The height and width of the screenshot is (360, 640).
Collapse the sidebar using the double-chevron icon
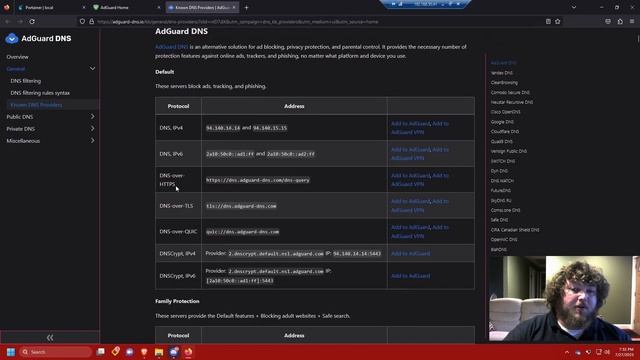tap(50, 338)
